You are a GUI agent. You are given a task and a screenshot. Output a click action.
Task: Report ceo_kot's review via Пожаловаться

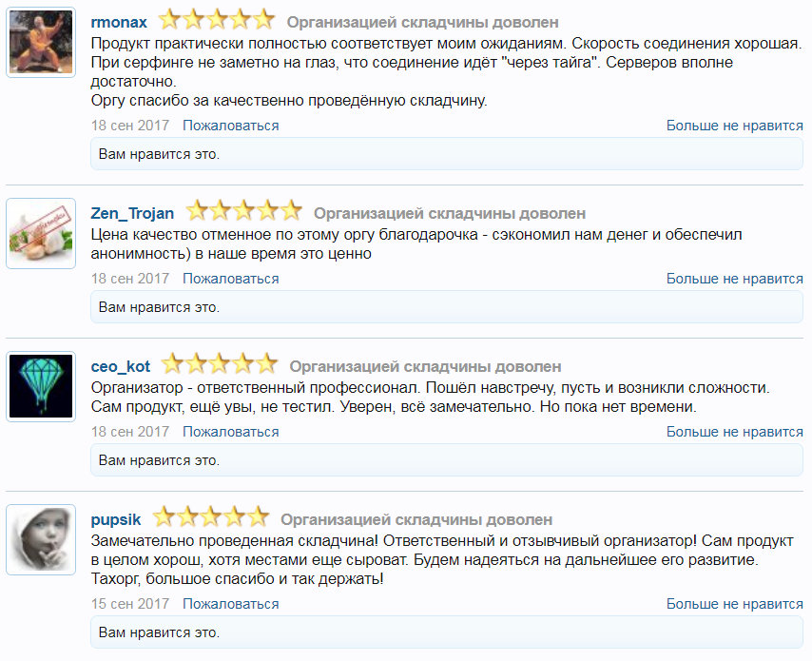point(231,432)
